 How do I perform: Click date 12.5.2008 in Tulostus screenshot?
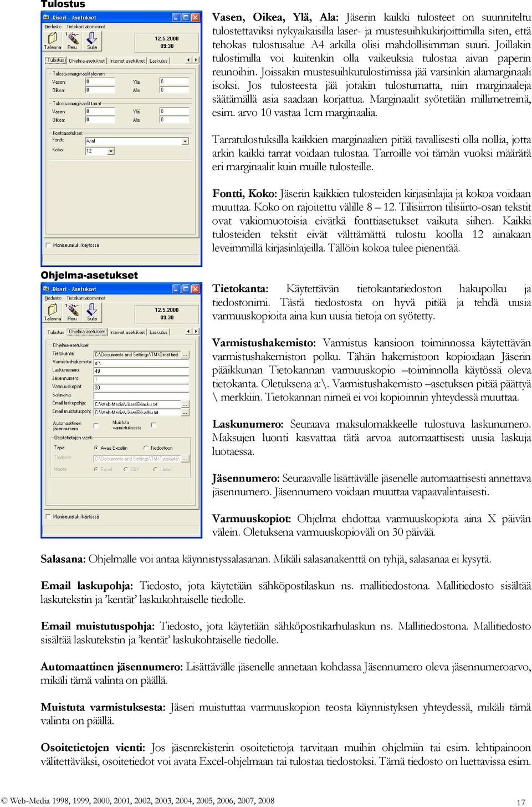[167, 39]
